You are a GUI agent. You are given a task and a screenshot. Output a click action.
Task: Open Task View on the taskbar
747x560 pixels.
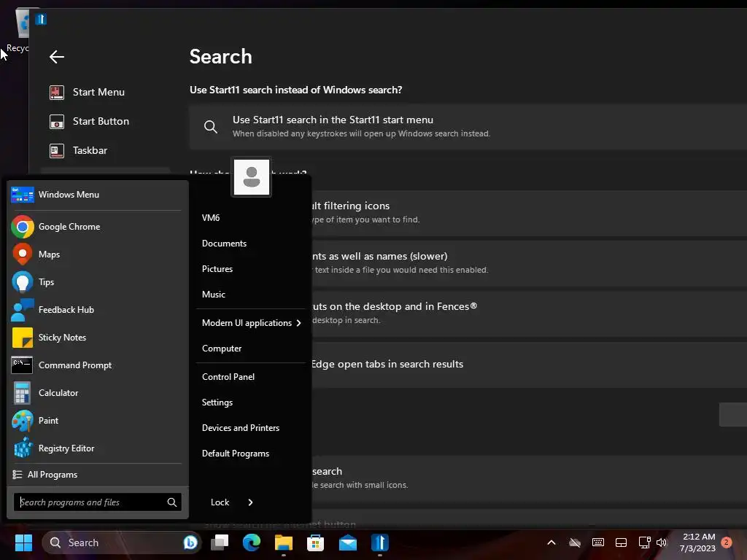point(220,542)
